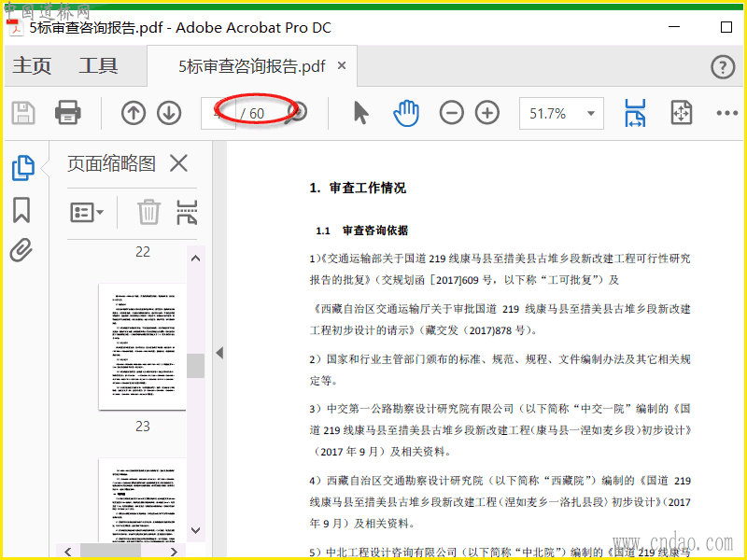The image size is (747, 560).
Task: Select the page 22 thumbnail
Action: click(143, 346)
